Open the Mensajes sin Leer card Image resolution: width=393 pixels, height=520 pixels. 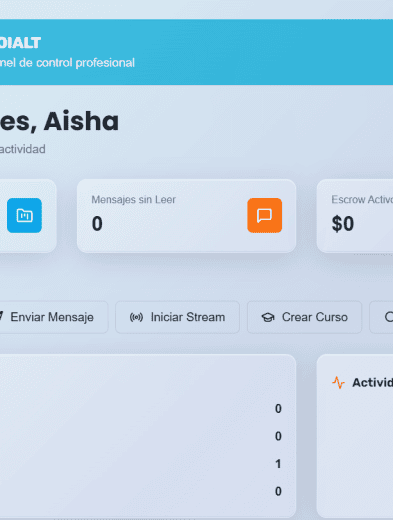186,216
